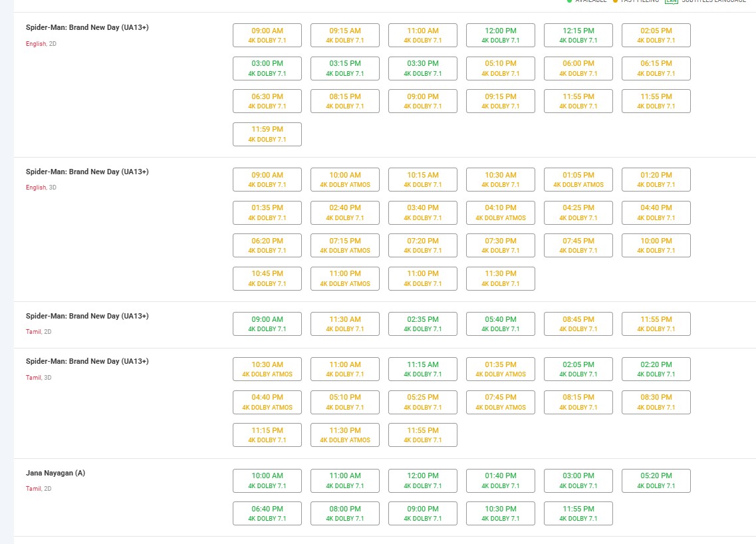Select 06:20 PM Spider-Man English 3D show
The image size is (756, 544).
(x=267, y=245)
